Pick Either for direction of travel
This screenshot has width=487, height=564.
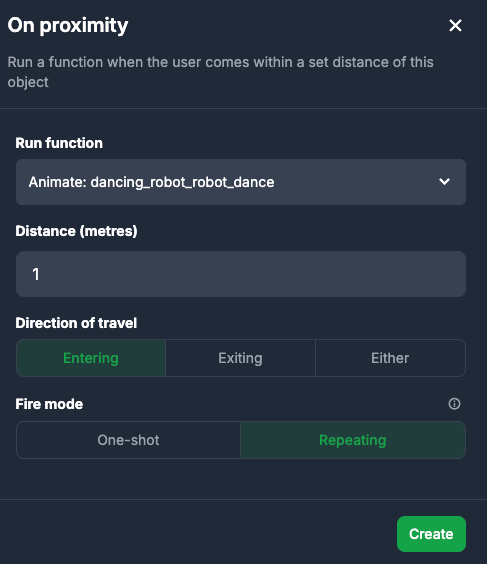point(390,358)
